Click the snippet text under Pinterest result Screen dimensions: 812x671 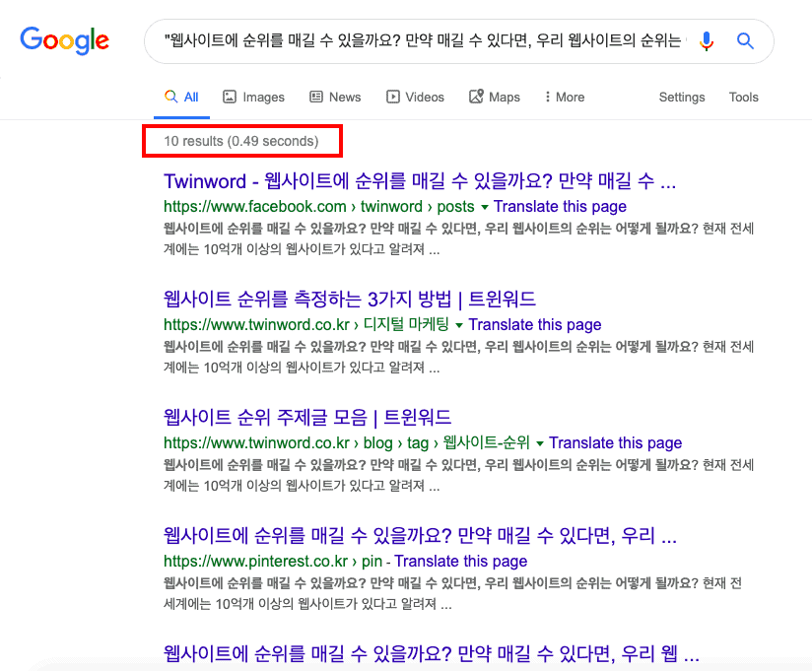point(453,593)
